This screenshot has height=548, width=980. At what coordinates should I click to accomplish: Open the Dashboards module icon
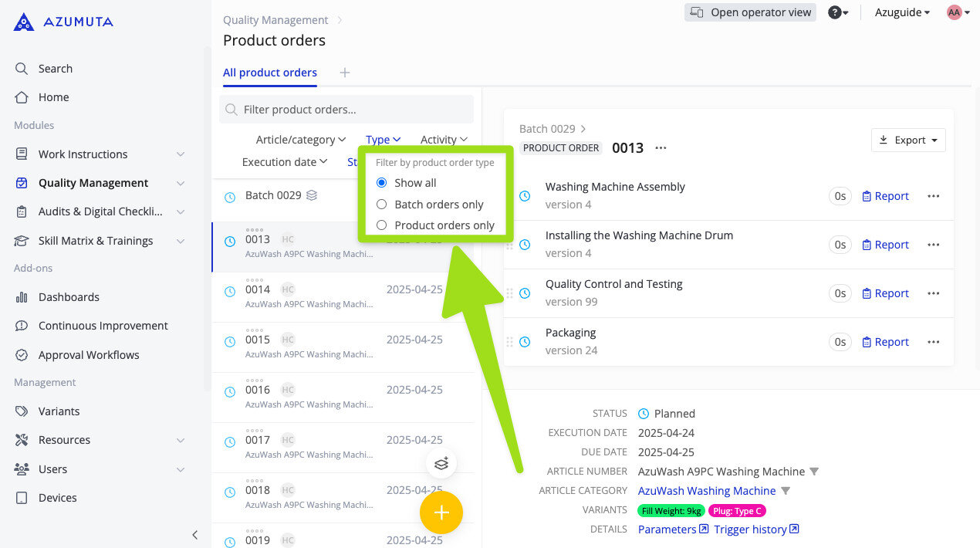(x=22, y=296)
